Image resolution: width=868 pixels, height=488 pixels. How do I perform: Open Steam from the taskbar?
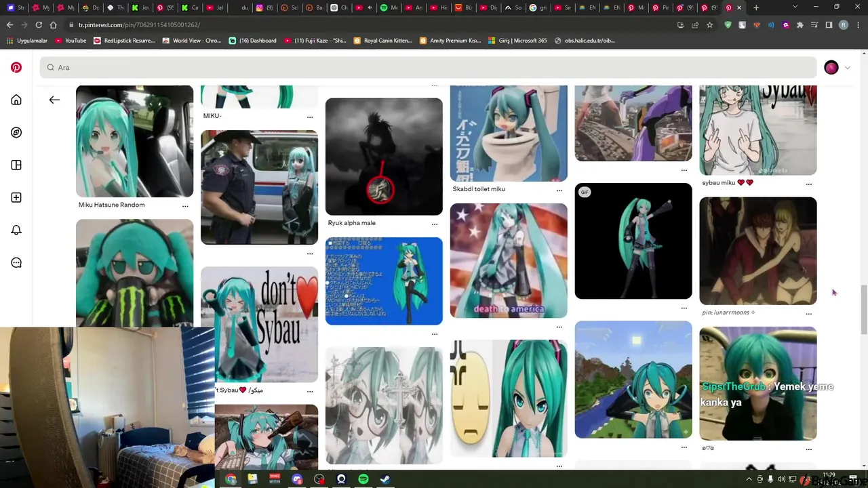pos(384,479)
